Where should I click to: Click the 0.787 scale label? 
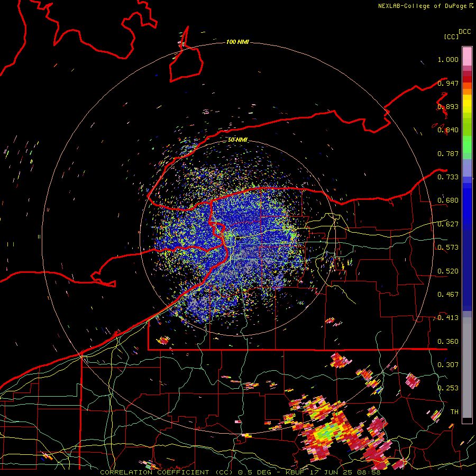448,153
